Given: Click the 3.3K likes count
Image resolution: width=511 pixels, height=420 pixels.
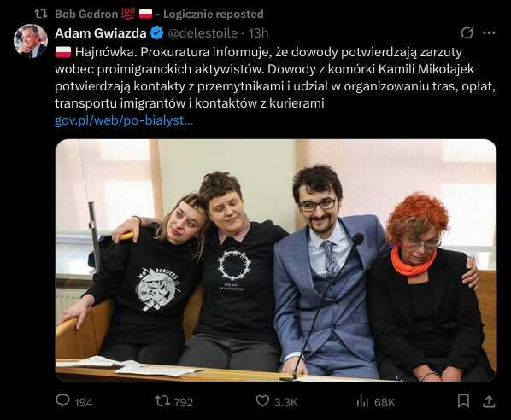Looking at the screenshot, I should (285, 402).
